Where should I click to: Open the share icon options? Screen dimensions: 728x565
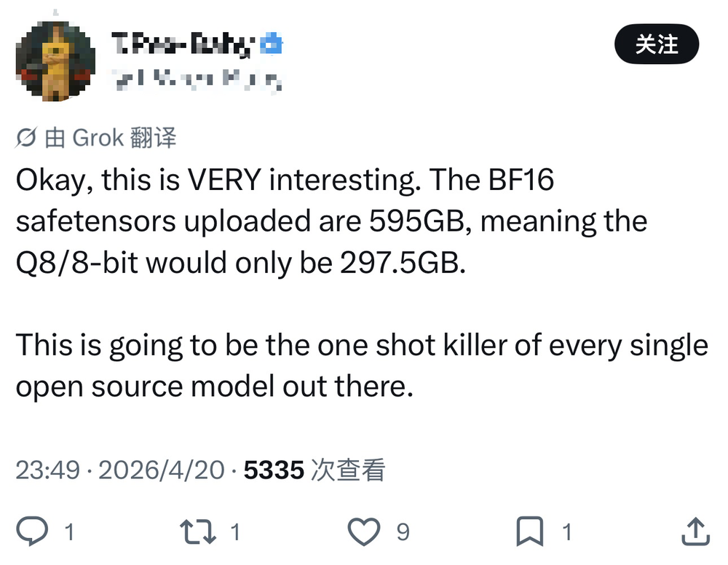point(695,532)
